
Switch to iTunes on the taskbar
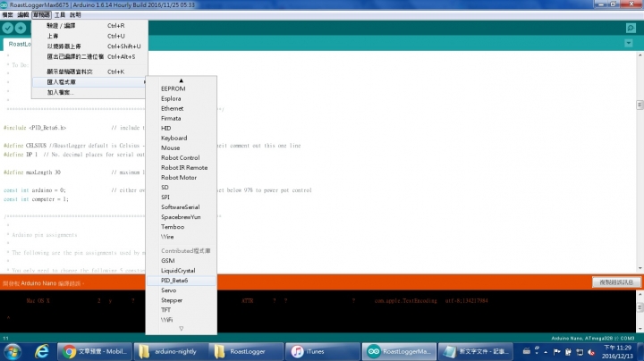click(x=322, y=351)
